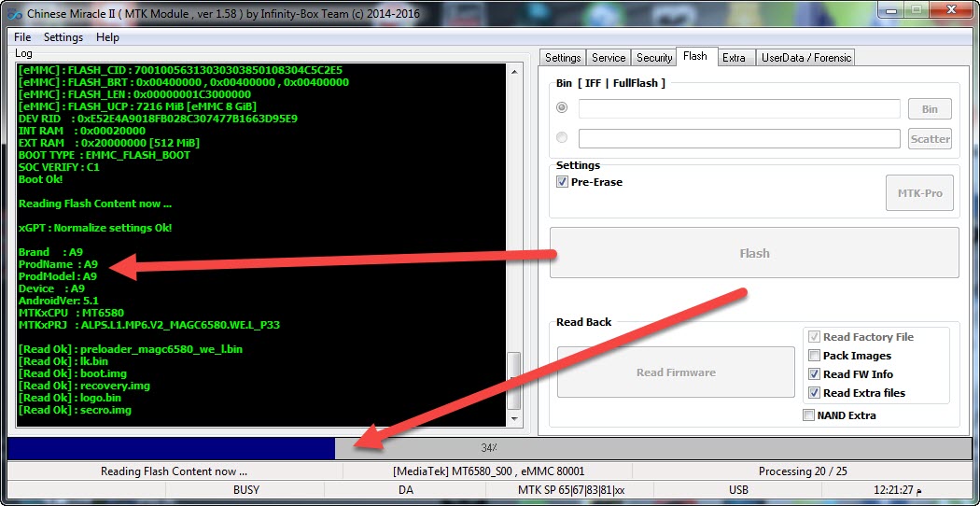Click the log scrollbar up arrow

pos(514,72)
